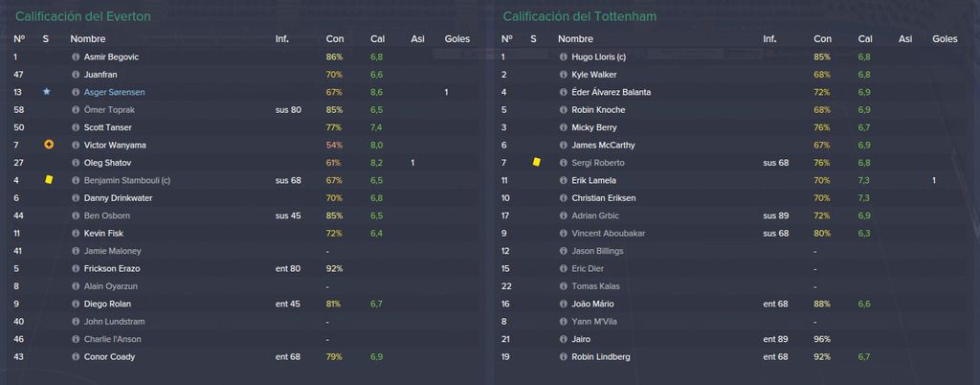The height and width of the screenshot is (385, 980).
Task: Click yellow card icon on Sergi Roberto row
Action: [x=536, y=162]
